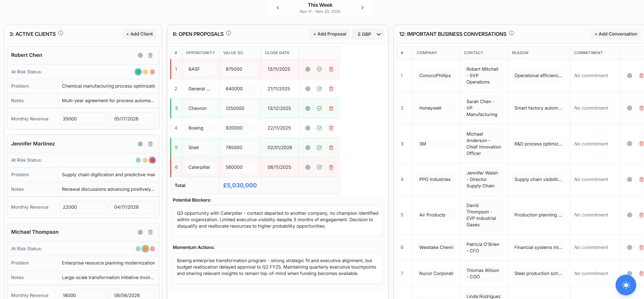Set Robert Chen risk status to yellow

tap(145, 72)
